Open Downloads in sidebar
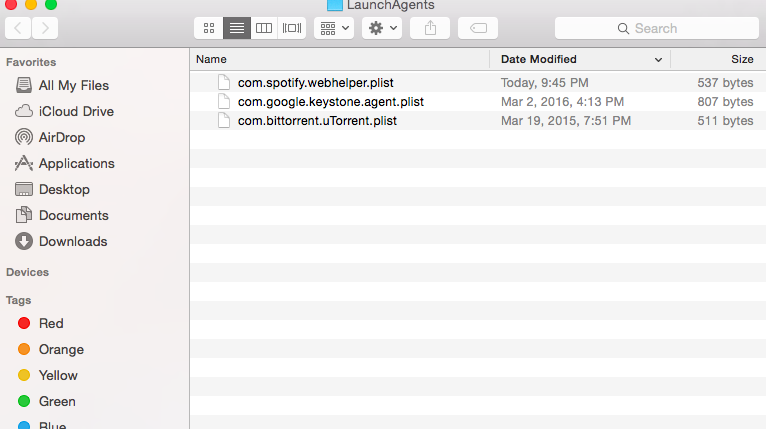 pos(73,241)
